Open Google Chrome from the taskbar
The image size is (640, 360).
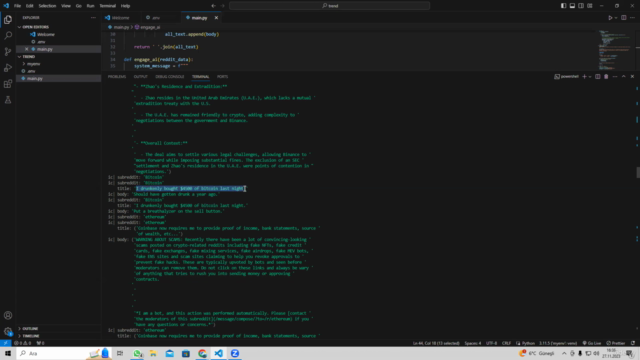click(x=202, y=353)
